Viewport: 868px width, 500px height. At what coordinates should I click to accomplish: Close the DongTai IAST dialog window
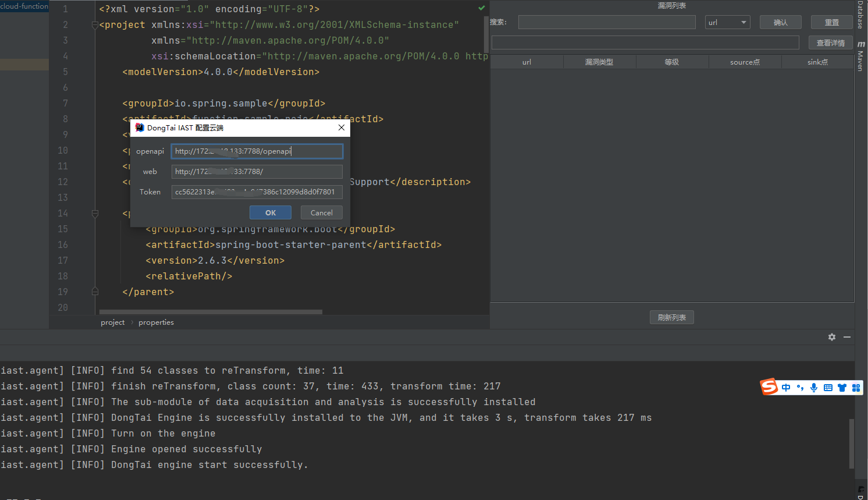(x=341, y=127)
